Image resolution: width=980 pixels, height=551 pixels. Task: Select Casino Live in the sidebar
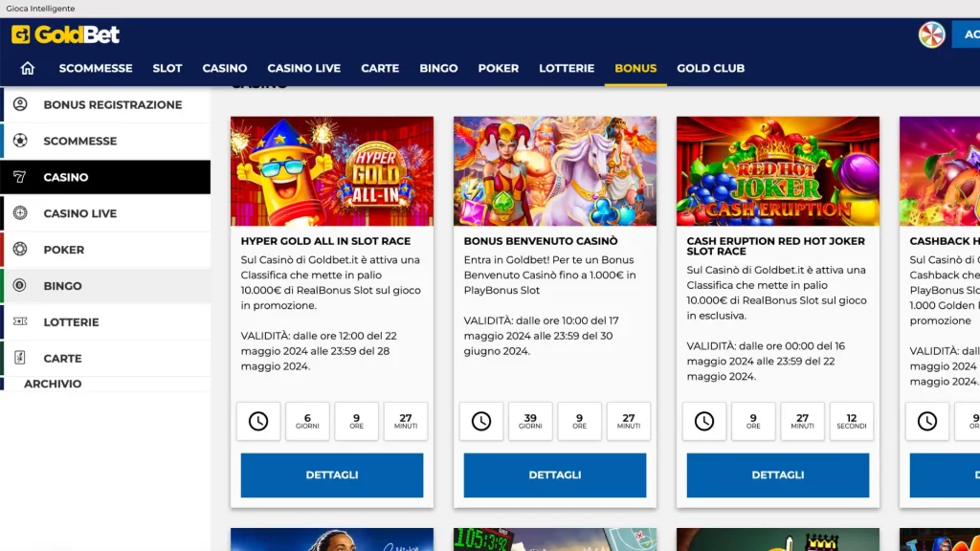pos(105,213)
